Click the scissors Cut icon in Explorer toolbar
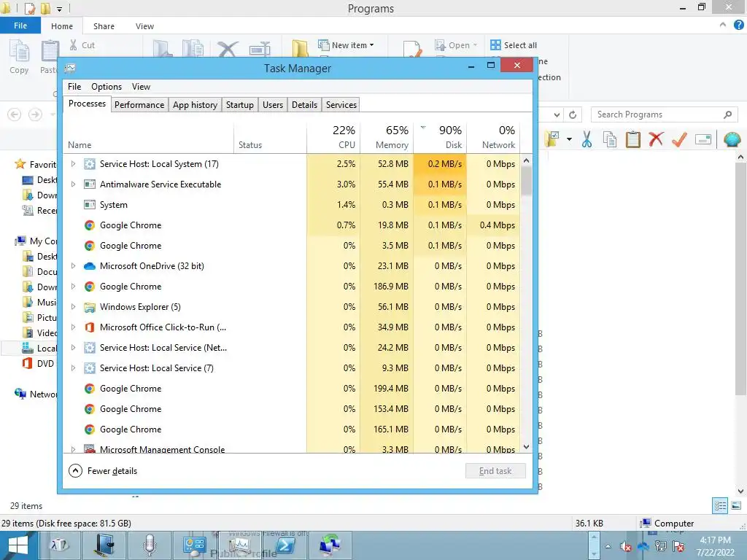 tap(587, 139)
